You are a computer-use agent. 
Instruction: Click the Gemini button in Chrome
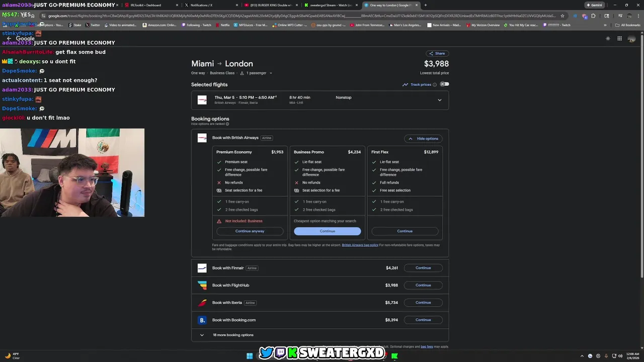point(594,5)
